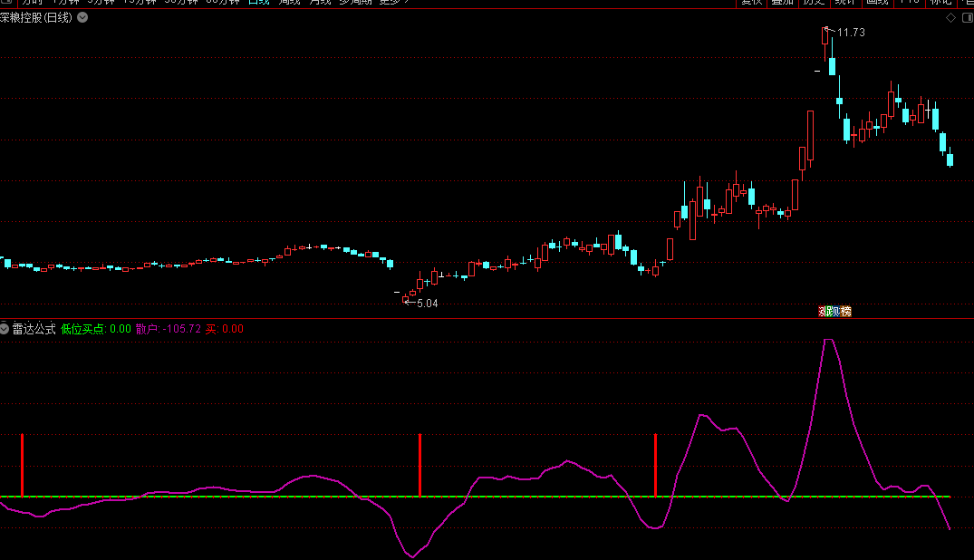
Task: Click the 雷达公式 indicator name
Action: [34, 329]
